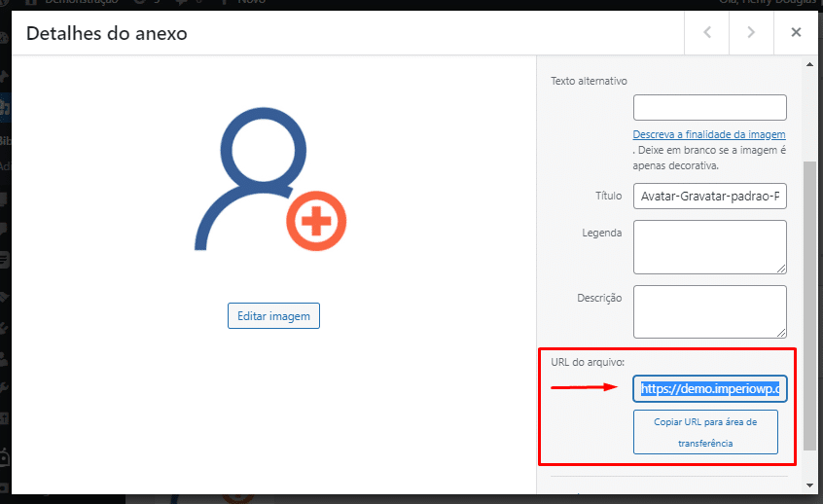
Task: Click the Título field label
Action: [608, 197]
